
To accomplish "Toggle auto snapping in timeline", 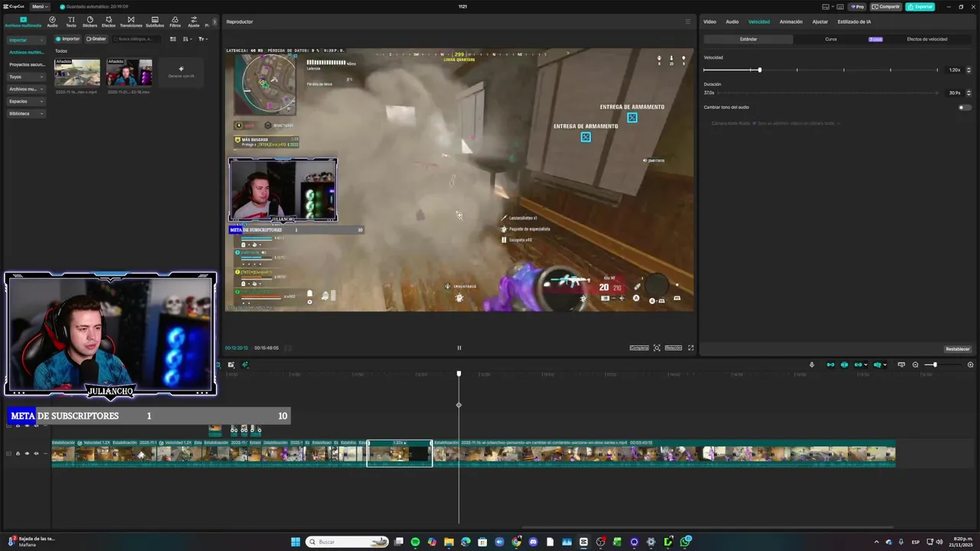I will click(844, 364).
